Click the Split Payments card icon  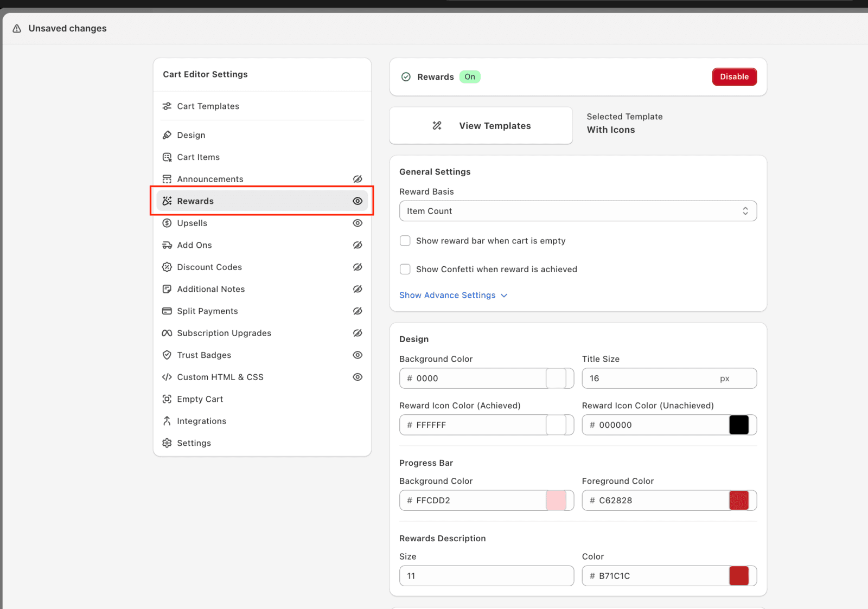[167, 311]
